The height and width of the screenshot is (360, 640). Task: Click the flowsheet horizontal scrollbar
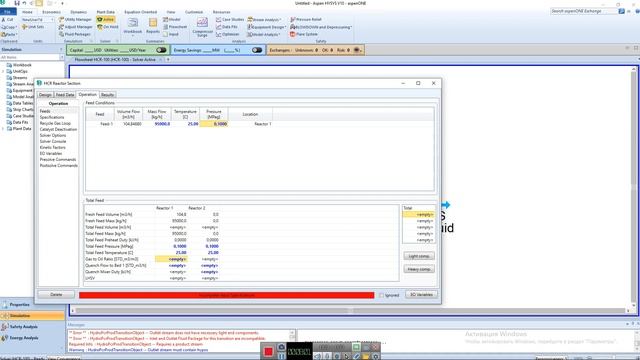click(x=350, y=311)
